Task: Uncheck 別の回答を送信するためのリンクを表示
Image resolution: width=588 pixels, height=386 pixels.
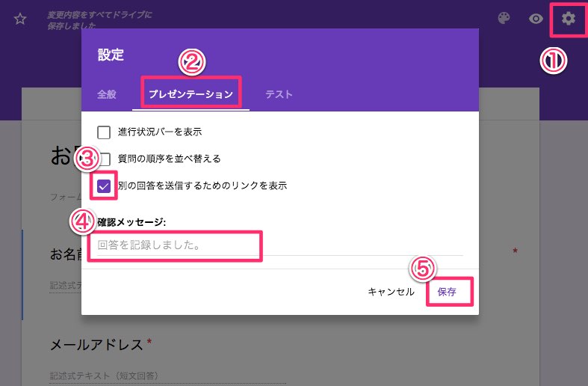Action: tap(104, 186)
